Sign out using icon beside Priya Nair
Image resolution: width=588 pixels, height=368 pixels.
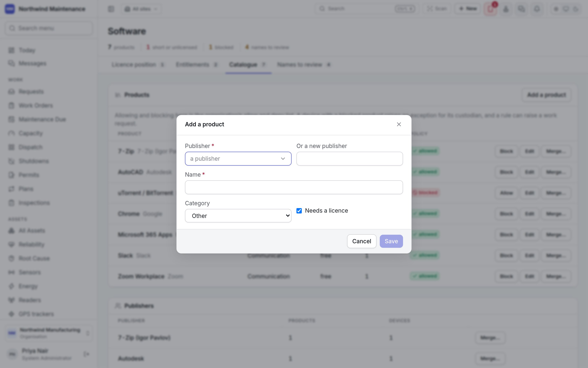(87, 354)
